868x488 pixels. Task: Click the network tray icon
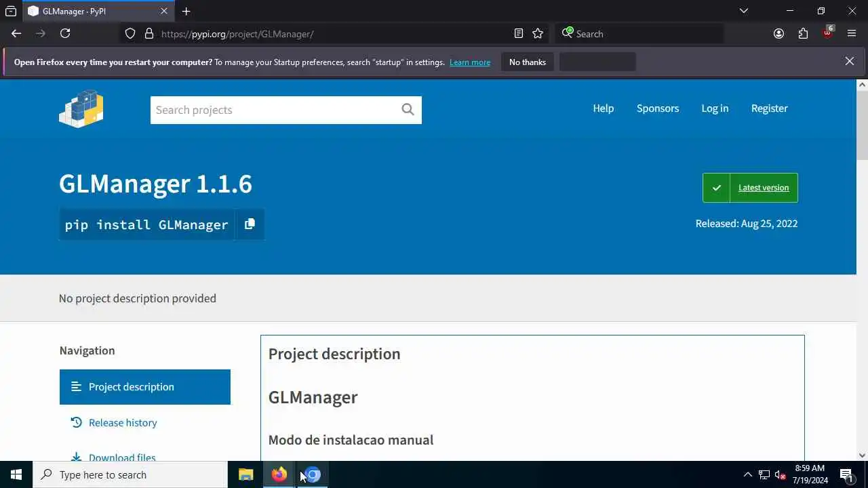764,474
